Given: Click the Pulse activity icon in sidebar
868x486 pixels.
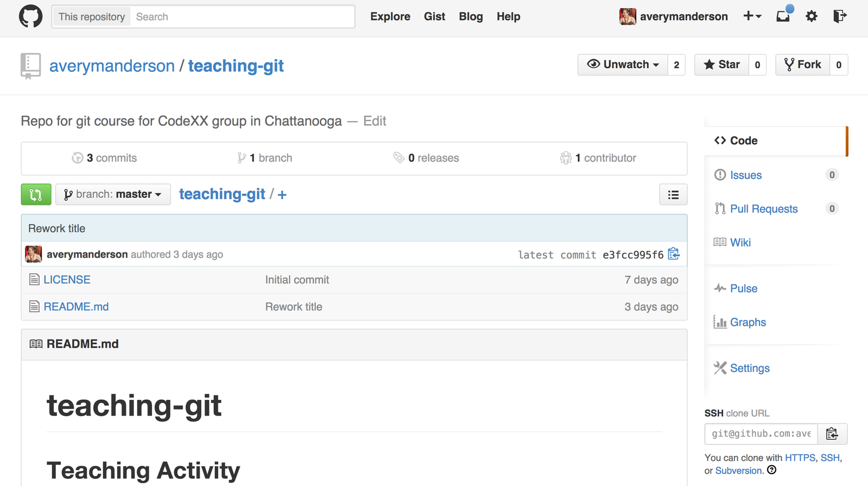Looking at the screenshot, I should pos(720,288).
